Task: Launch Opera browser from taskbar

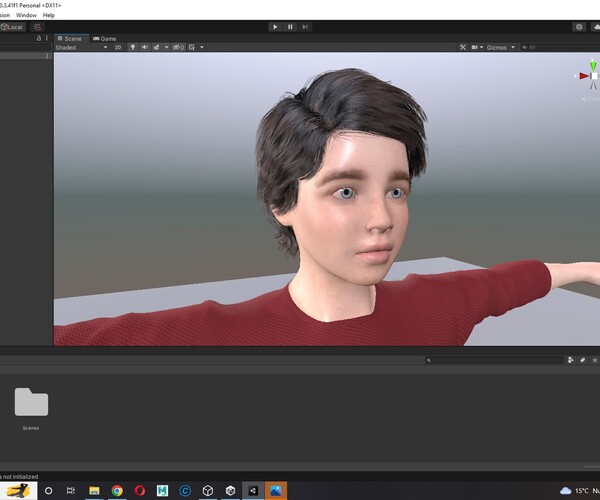Action: coord(140,490)
